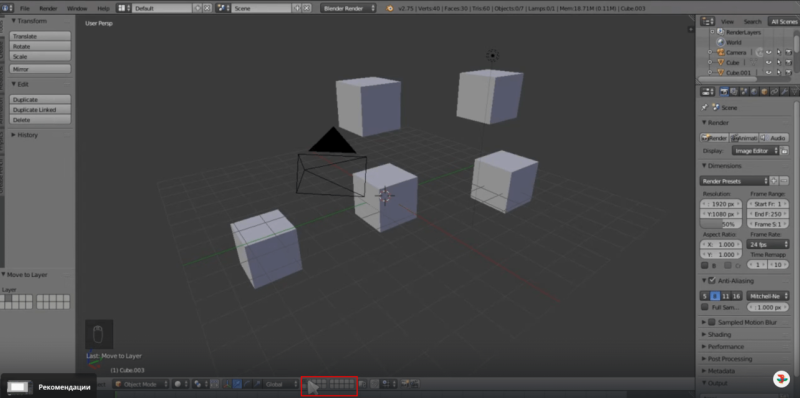Click the RenderLayers icon in outliner
This screenshot has width=800, height=398.
[720, 32]
